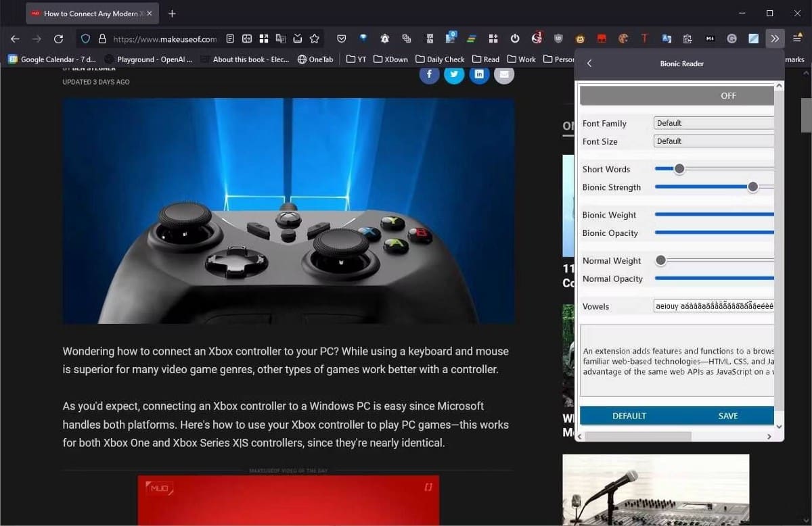The image size is (812, 526).
Task: Click the makeuseof.com address bar
Action: point(164,39)
